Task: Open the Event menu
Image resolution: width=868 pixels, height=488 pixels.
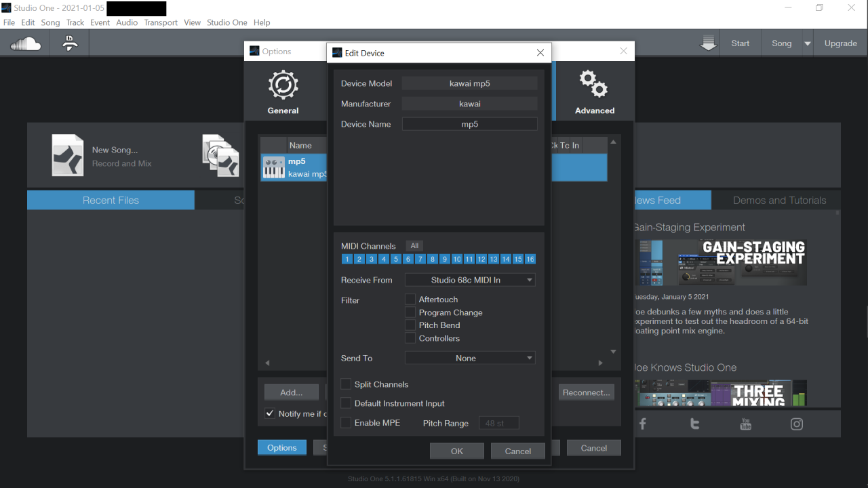Action: coord(100,22)
